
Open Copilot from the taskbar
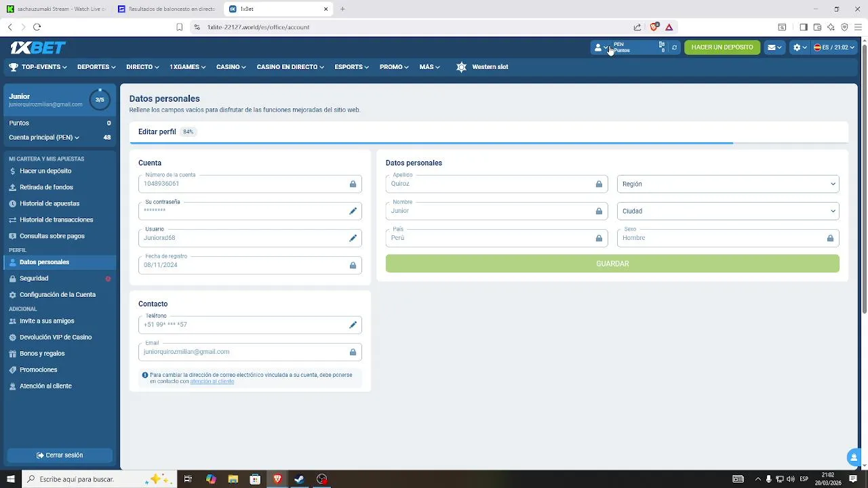coord(211,479)
